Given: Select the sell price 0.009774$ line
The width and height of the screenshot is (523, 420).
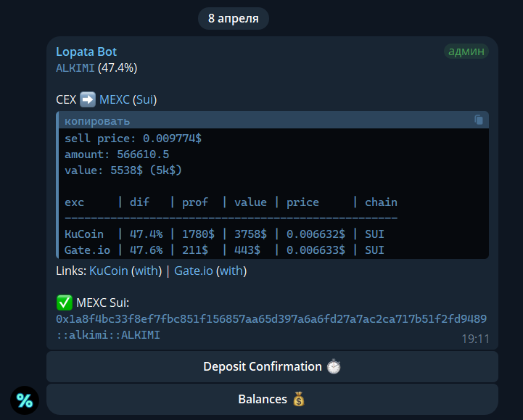Looking at the screenshot, I should coord(133,139).
